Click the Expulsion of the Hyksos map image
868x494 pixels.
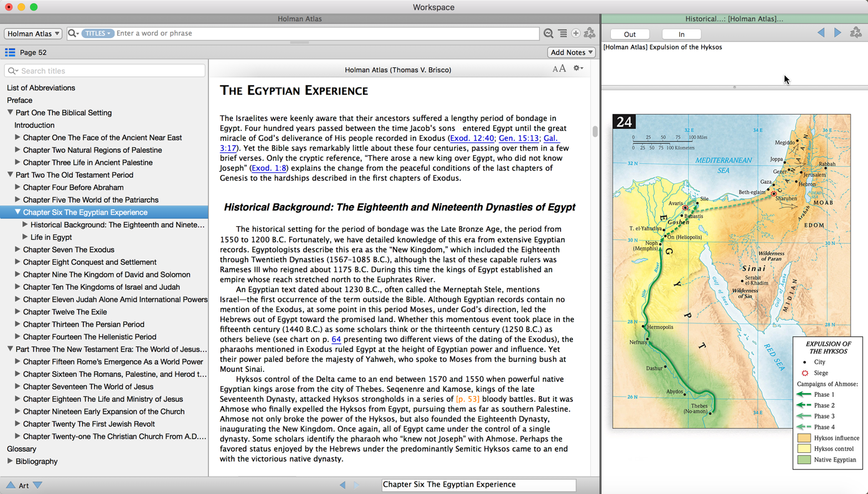pyautogui.click(x=731, y=271)
